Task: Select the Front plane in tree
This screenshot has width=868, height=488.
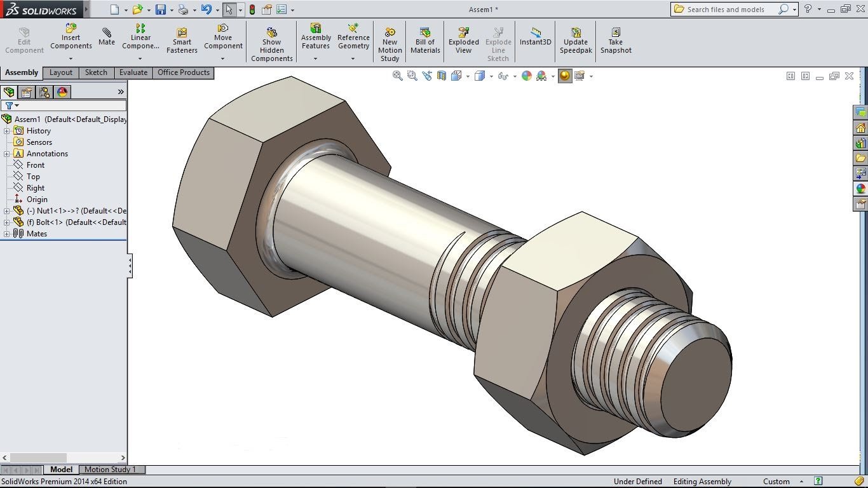Action: 35,165
